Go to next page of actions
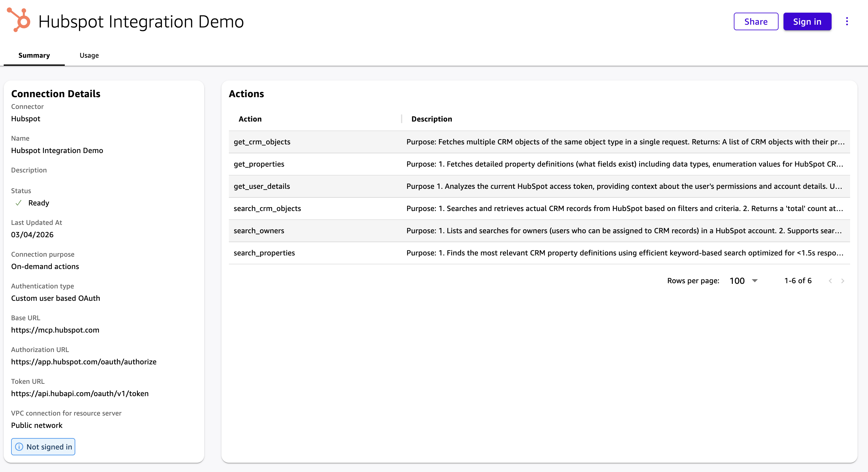This screenshot has height=472, width=868. coord(842,281)
